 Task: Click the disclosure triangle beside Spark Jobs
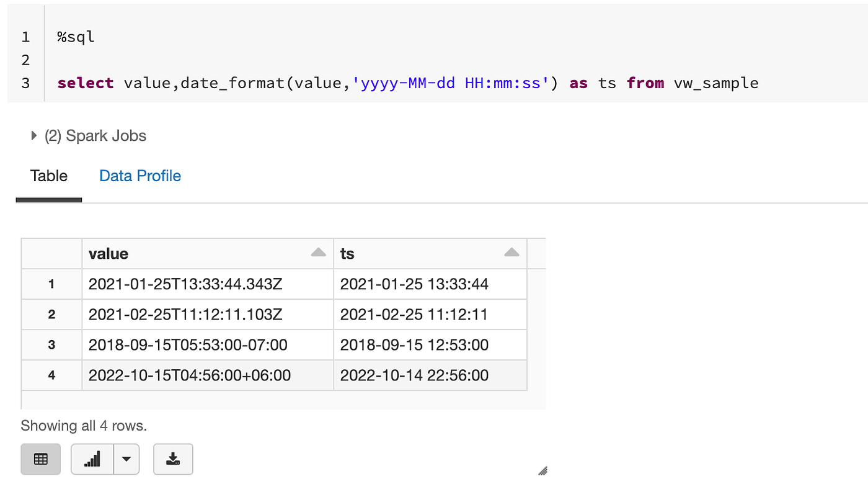tap(33, 135)
